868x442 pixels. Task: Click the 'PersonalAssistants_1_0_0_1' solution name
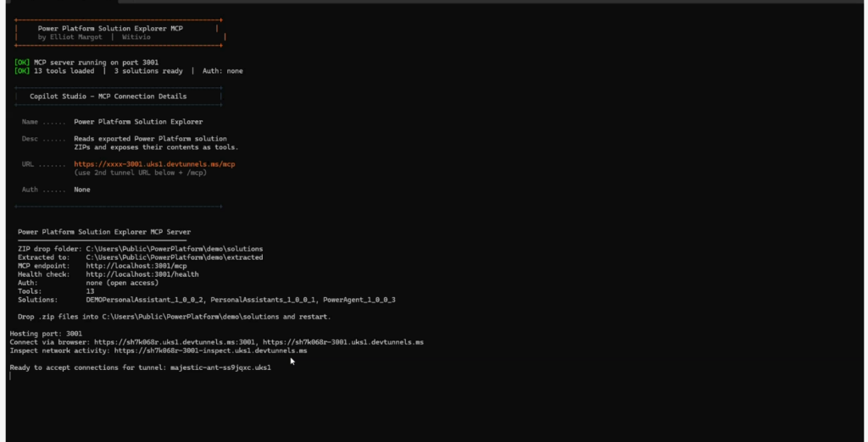pos(263,300)
